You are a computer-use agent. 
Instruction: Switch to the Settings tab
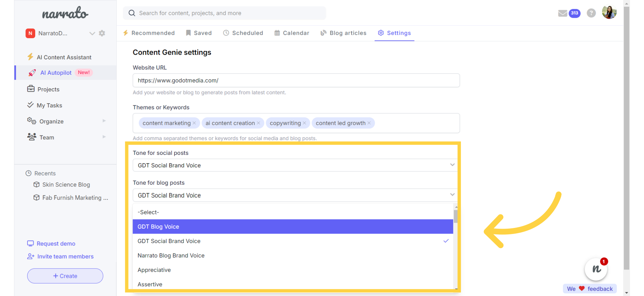(394, 33)
